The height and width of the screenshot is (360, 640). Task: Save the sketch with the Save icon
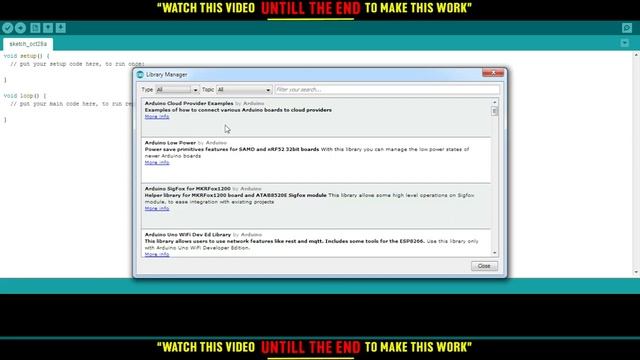coord(60,28)
